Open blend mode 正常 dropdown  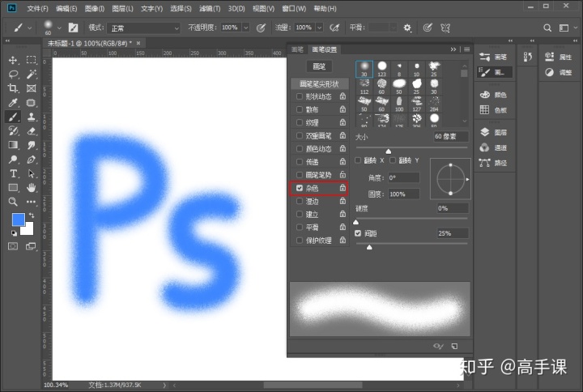pyautogui.click(x=143, y=28)
